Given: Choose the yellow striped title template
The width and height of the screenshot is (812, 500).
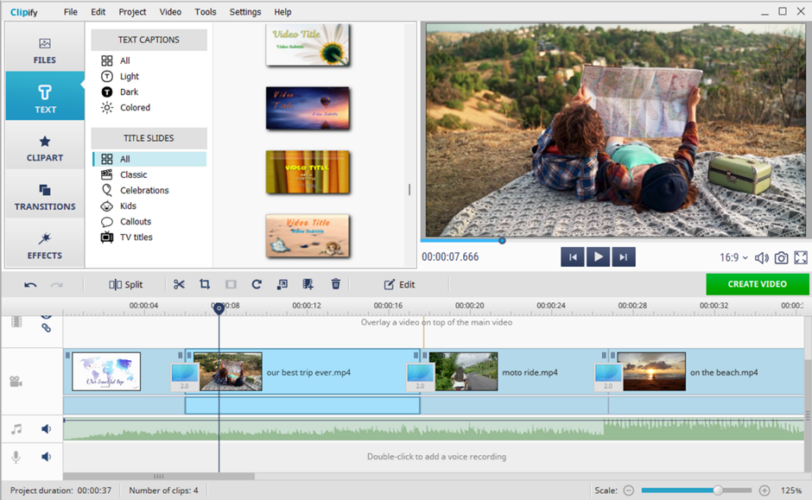Looking at the screenshot, I should pyautogui.click(x=308, y=172).
